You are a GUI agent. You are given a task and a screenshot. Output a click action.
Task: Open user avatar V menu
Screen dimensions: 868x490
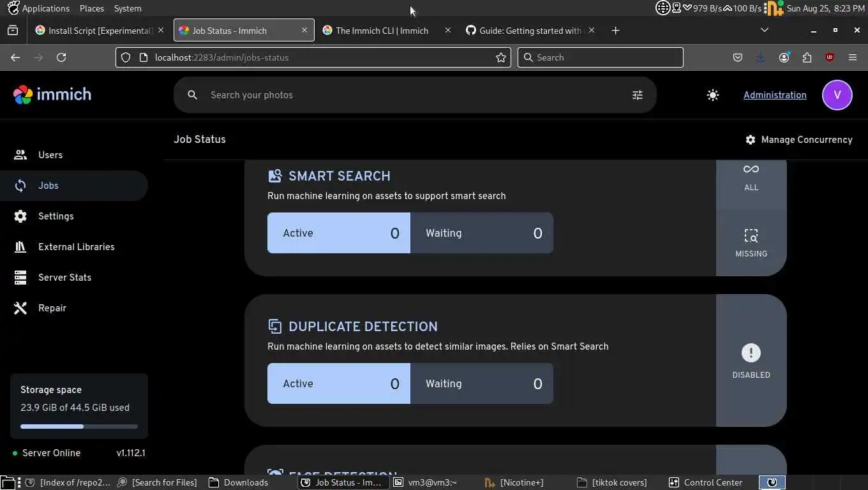[837, 95]
